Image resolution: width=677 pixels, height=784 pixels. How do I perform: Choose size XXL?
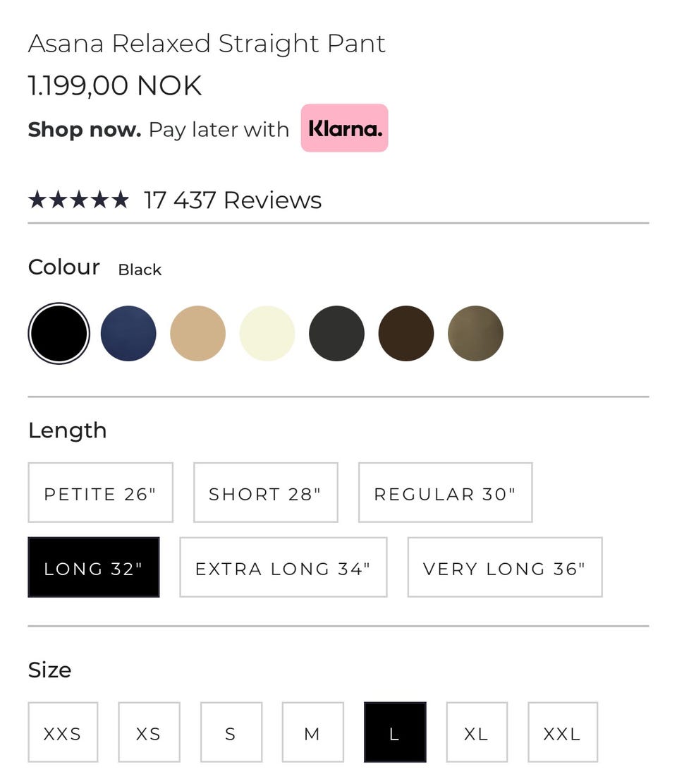click(x=562, y=733)
